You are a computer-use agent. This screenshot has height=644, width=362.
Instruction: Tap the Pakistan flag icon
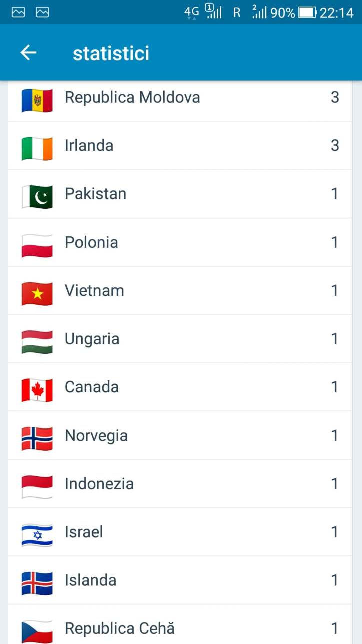tap(37, 196)
